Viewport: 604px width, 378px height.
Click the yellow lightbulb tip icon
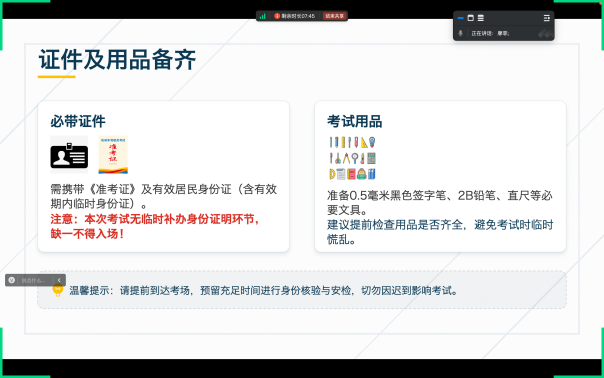(x=58, y=290)
